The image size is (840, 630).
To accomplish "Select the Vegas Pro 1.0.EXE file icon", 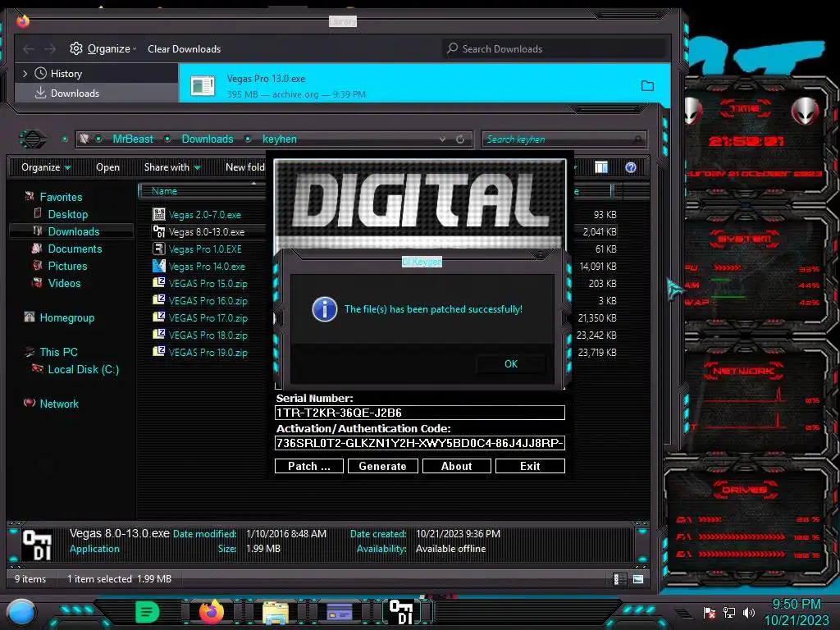I will tap(158, 249).
